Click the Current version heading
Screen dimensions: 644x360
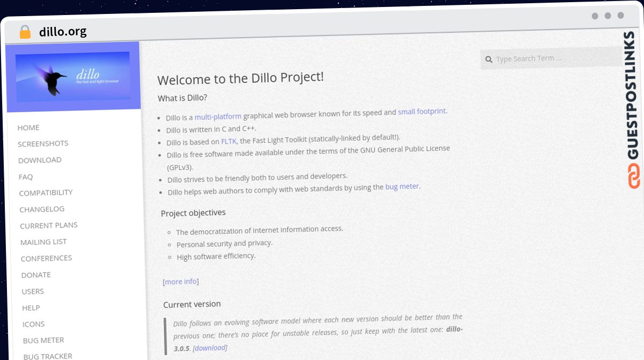tap(192, 305)
